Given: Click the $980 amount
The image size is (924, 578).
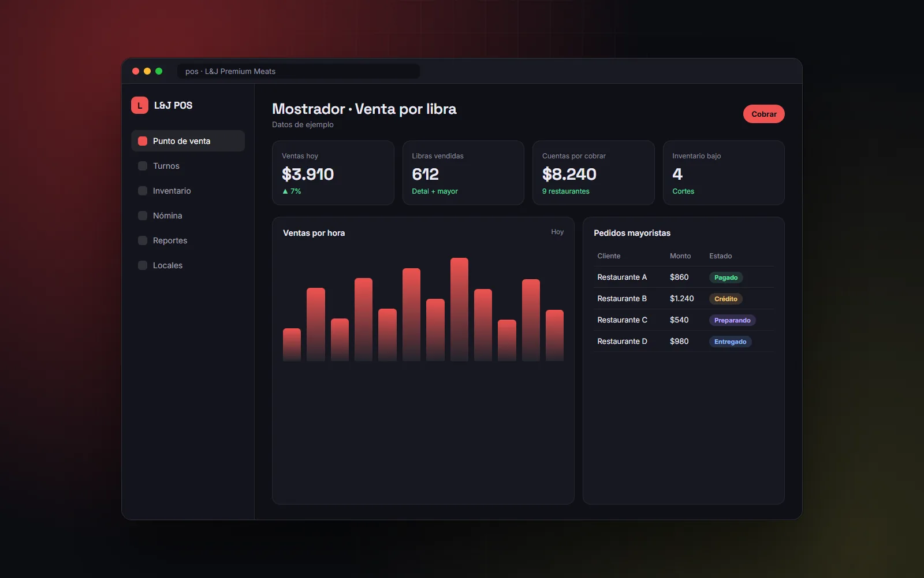Looking at the screenshot, I should click(x=679, y=342).
